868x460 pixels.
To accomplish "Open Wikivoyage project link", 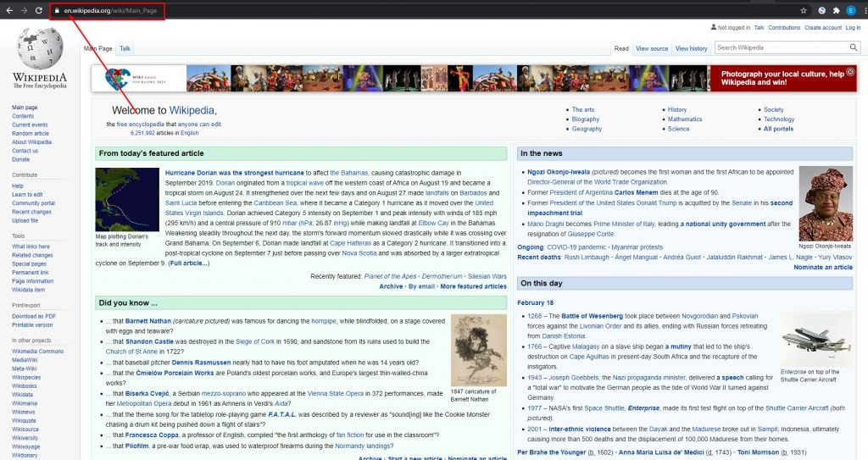I will (26, 446).
